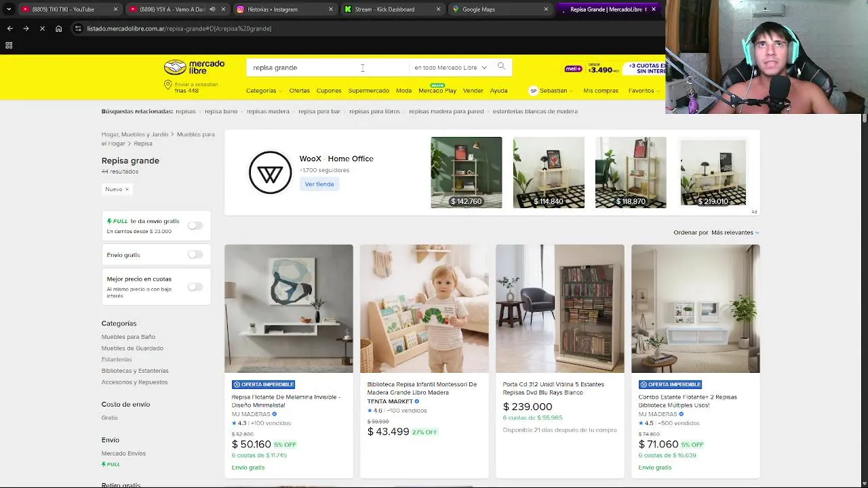Open Mercado Play menu item
The height and width of the screenshot is (488, 868).
pyautogui.click(x=437, y=91)
